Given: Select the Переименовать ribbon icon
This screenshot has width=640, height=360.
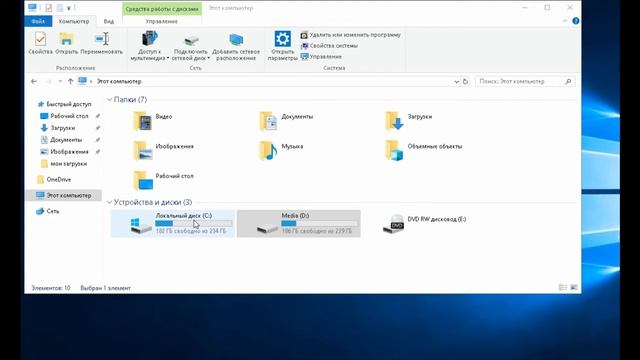Looking at the screenshot, I should tap(101, 43).
